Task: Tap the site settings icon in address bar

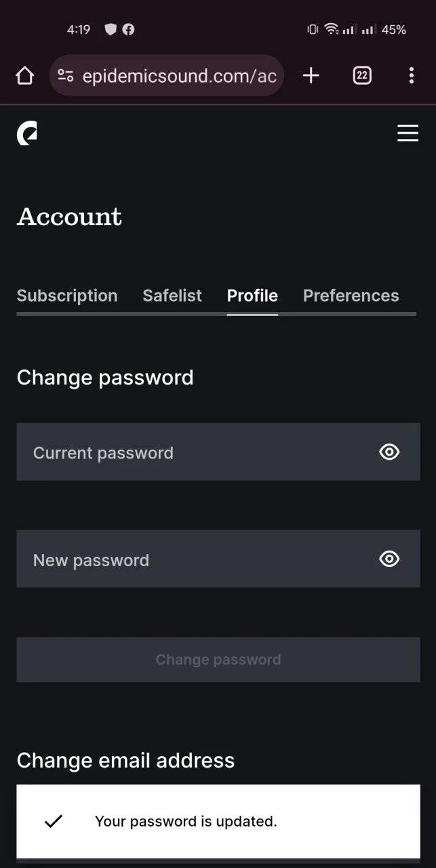Action: point(65,75)
